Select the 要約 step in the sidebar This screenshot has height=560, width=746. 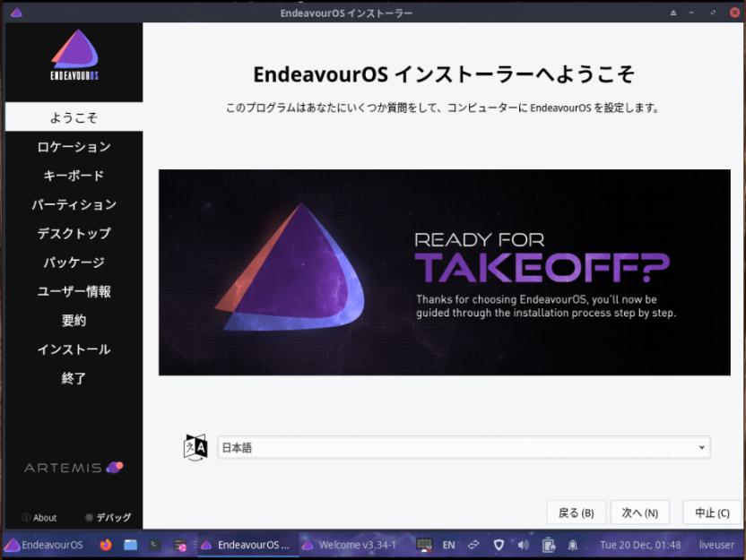pos(74,321)
